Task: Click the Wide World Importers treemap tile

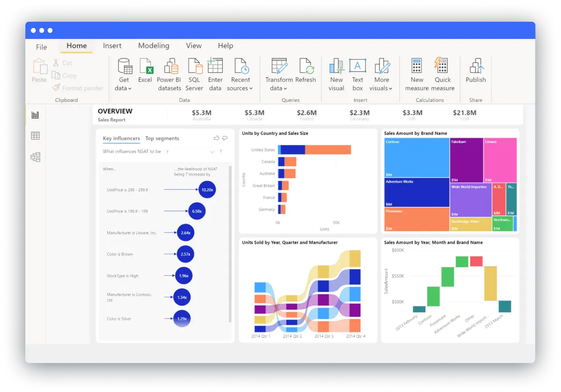Action: [x=471, y=200]
